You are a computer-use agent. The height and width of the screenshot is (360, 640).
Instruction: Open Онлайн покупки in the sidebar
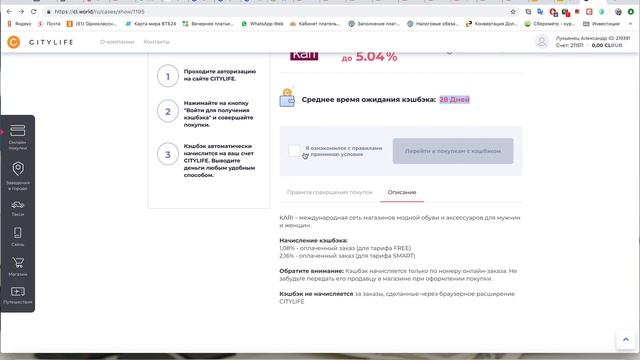[x=18, y=137]
